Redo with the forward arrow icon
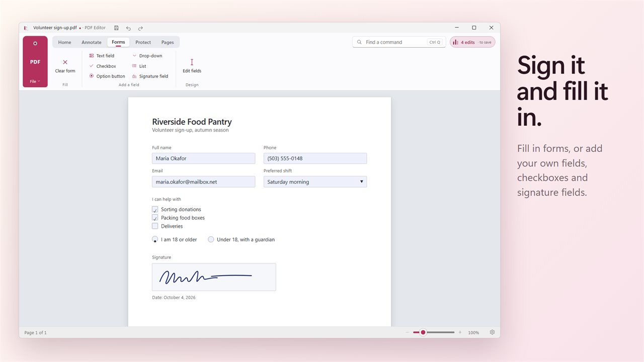Viewport: 644px width, 362px height. 140,28
